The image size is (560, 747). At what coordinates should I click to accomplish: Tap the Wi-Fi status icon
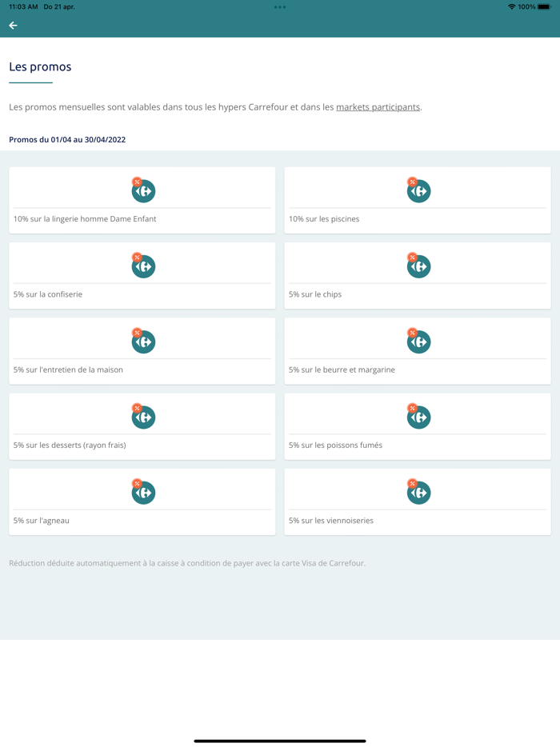click(512, 6)
